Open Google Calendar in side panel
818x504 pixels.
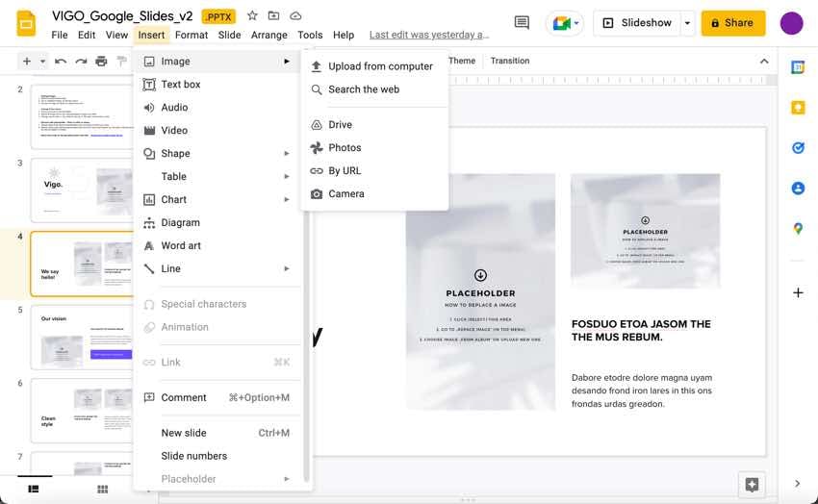coord(798,67)
